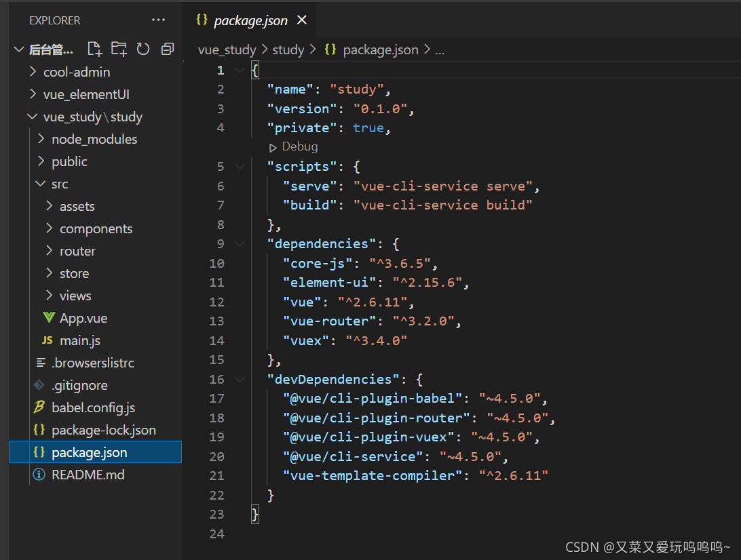The image size is (741, 560).
Task: Expand the store folder
Action: click(49, 273)
